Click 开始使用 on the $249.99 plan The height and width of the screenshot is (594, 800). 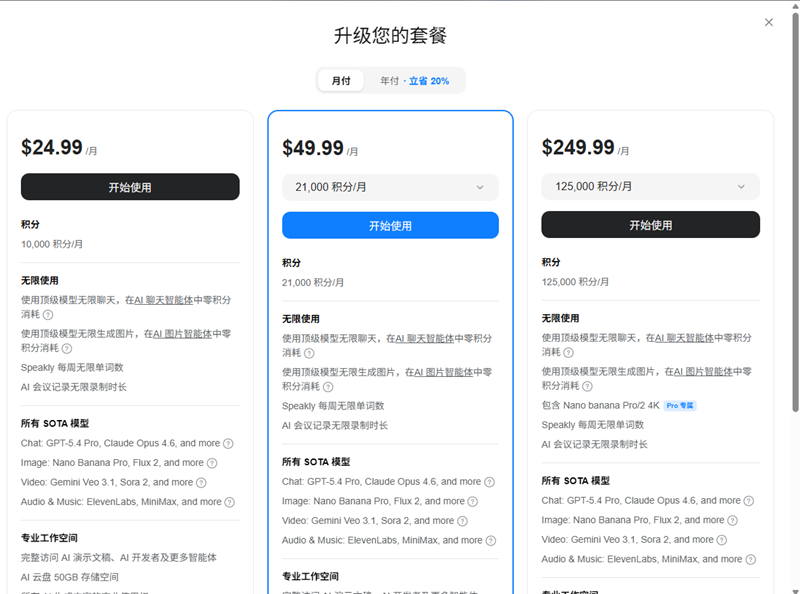tap(650, 225)
